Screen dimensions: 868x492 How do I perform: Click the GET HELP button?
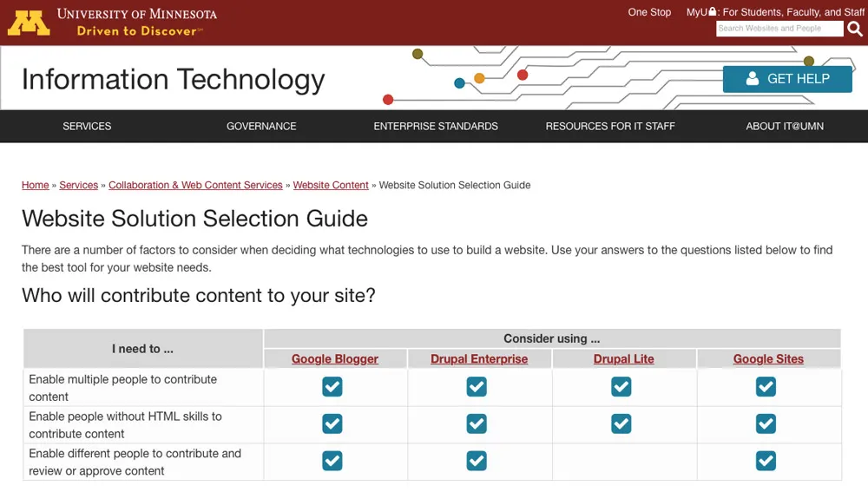click(x=787, y=79)
